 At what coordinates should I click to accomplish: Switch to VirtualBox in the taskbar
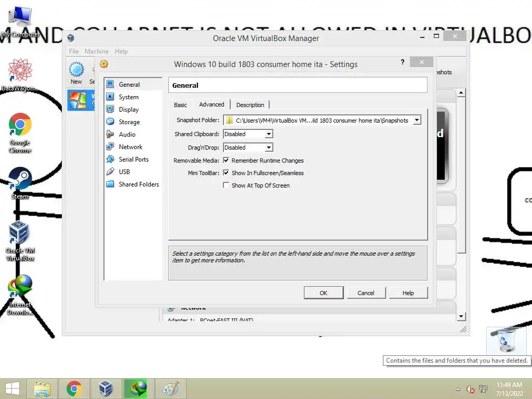(105, 389)
